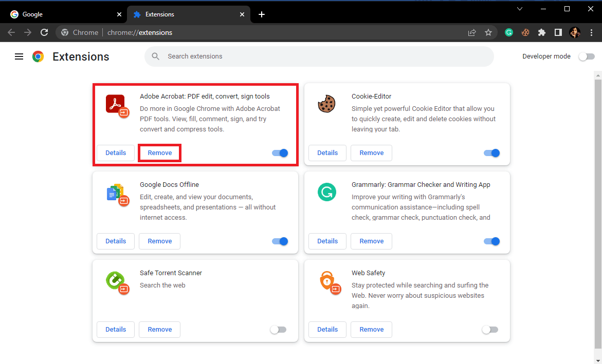Select the Extensions tab
The height and width of the screenshot is (364, 602).
pos(188,14)
